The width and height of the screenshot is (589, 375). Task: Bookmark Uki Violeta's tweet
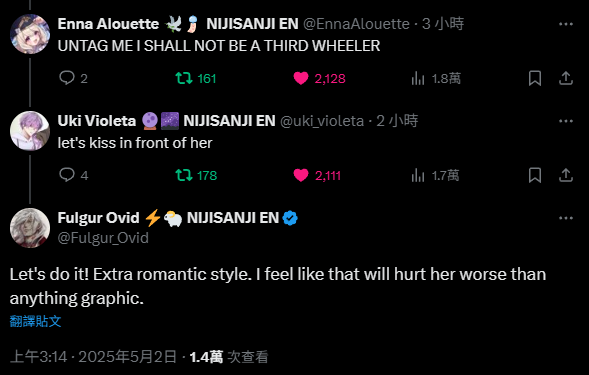click(x=535, y=175)
